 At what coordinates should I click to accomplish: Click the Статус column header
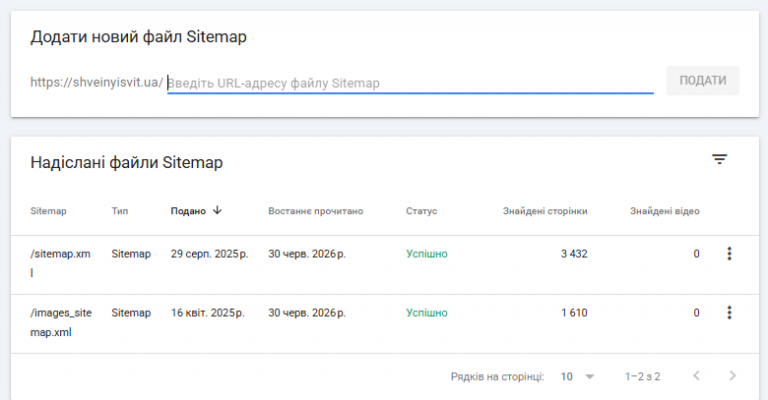tap(421, 211)
